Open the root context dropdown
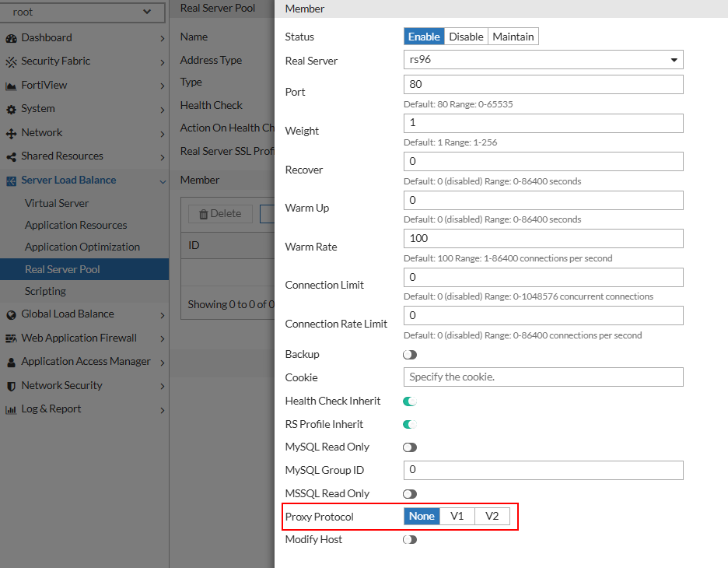 tap(83, 12)
